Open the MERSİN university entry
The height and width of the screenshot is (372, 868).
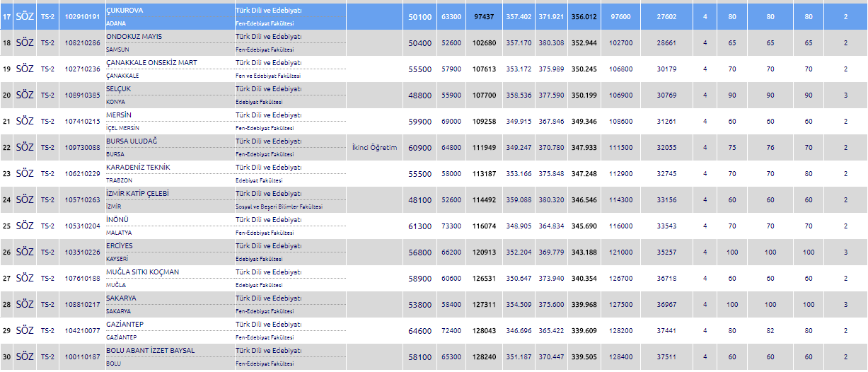point(118,115)
